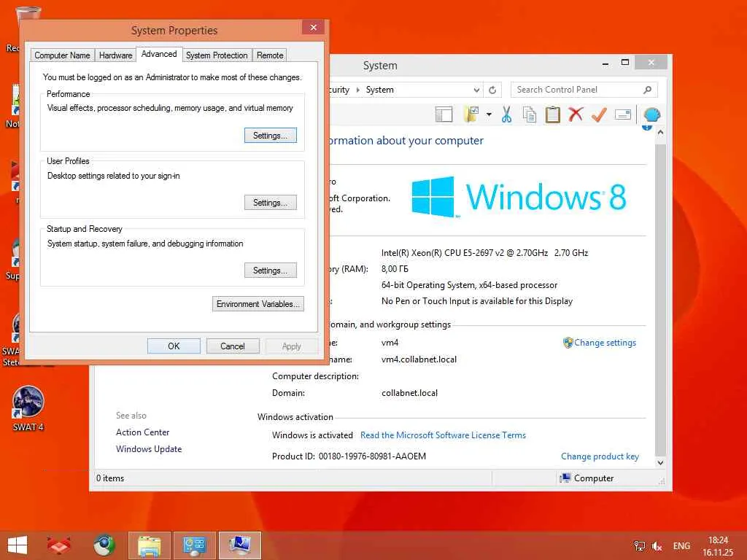747x560 pixels.
Task: Minimize the System window
Action: coord(605,63)
